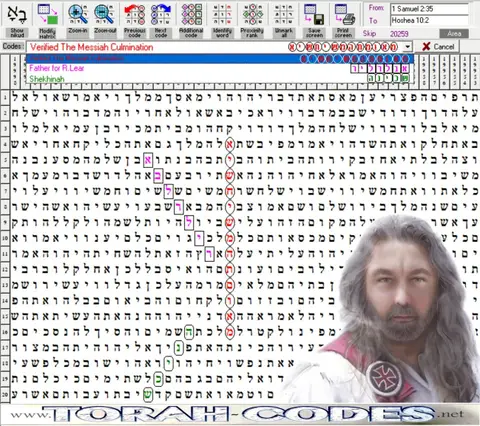Click the red X Cancel button
The height and width of the screenshot is (426, 480).
pos(438,47)
